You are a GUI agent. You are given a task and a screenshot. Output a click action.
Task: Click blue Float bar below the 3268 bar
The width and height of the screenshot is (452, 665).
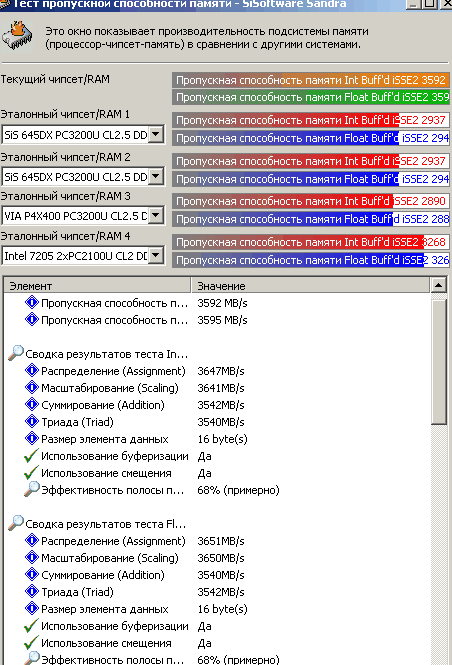point(310,260)
